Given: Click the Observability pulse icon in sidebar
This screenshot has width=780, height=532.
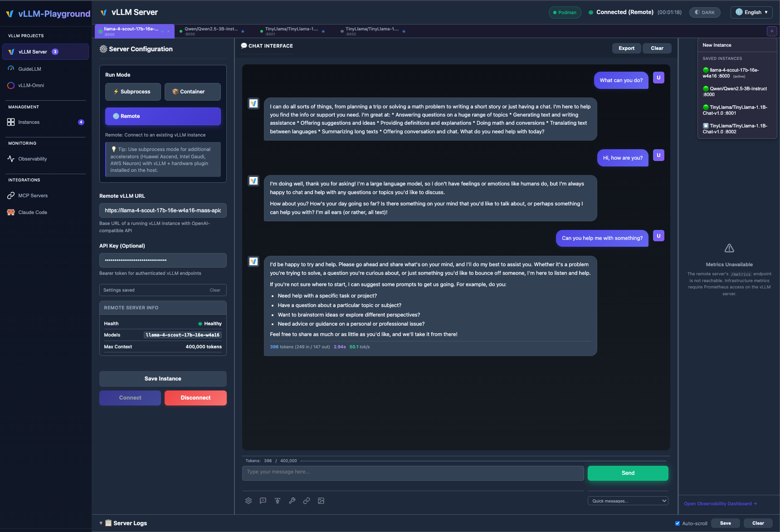Looking at the screenshot, I should click(11, 159).
